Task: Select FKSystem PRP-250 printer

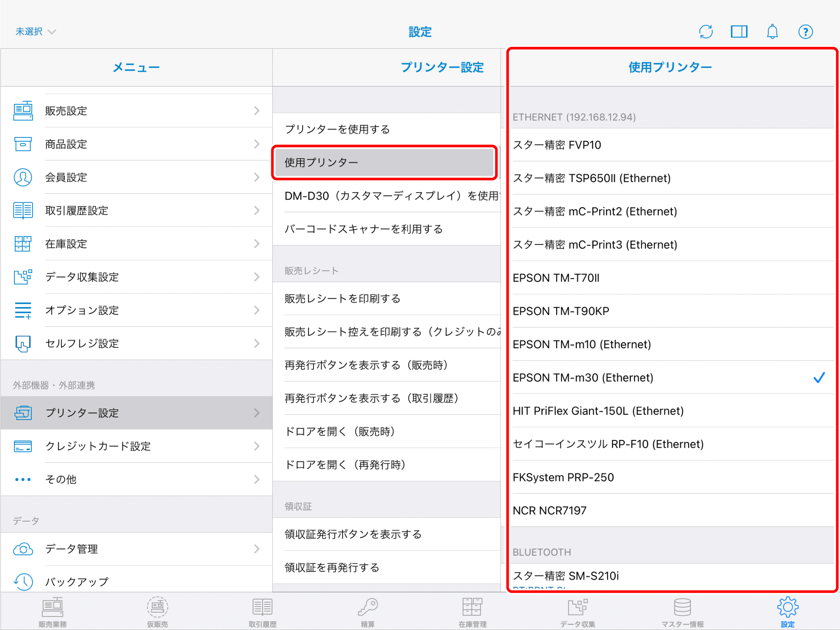Action: click(672, 477)
